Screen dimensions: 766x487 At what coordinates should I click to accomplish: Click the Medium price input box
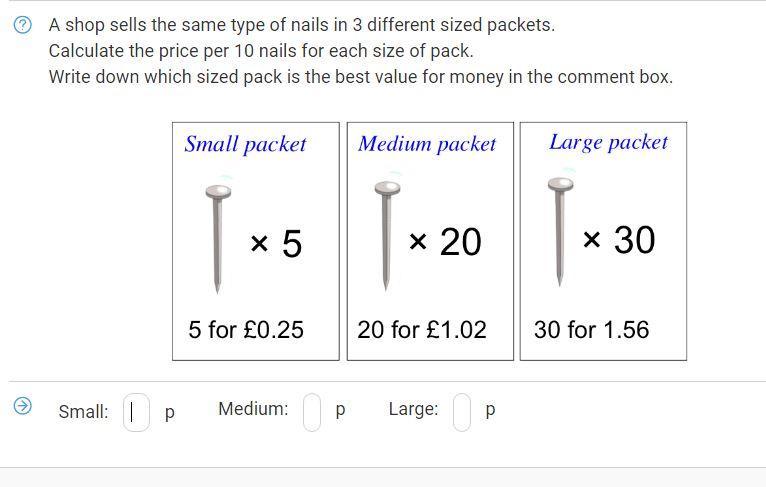click(x=312, y=410)
